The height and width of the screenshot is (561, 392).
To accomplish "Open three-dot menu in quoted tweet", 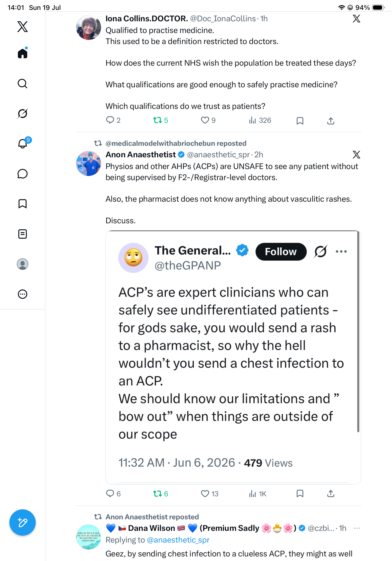I will (x=341, y=251).
